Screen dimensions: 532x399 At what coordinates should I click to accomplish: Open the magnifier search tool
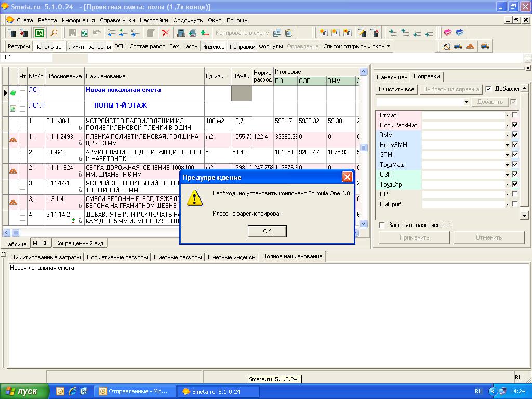click(54, 33)
